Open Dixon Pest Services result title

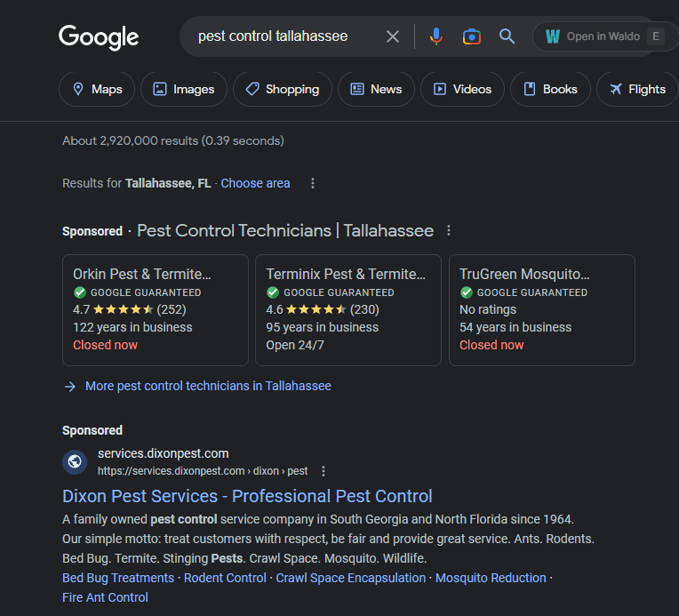pos(247,496)
